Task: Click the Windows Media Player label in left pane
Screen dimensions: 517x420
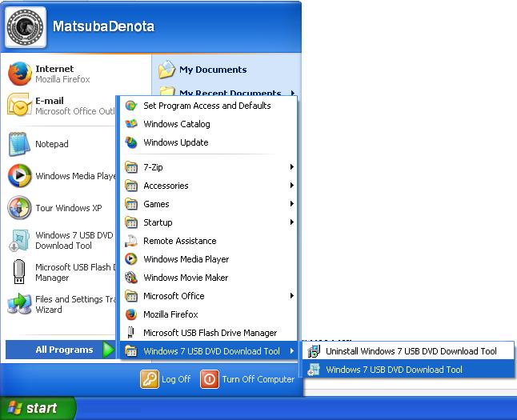Action: [75, 176]
